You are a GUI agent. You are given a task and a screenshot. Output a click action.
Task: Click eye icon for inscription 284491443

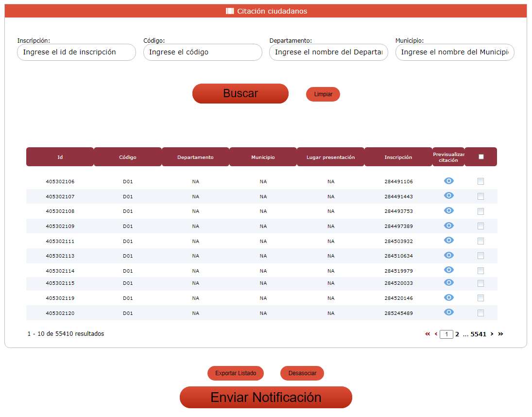point(449,195)
